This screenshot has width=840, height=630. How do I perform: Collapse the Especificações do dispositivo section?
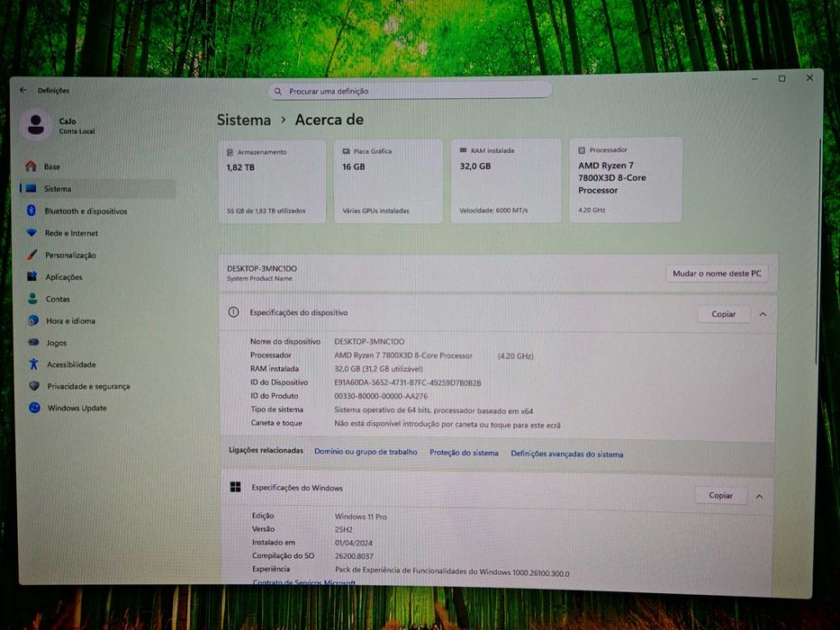click(x=763, y=314)
